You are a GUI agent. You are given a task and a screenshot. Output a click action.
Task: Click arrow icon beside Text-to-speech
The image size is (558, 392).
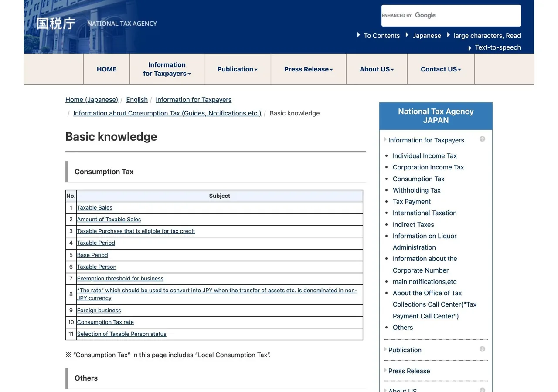(470, 48)
